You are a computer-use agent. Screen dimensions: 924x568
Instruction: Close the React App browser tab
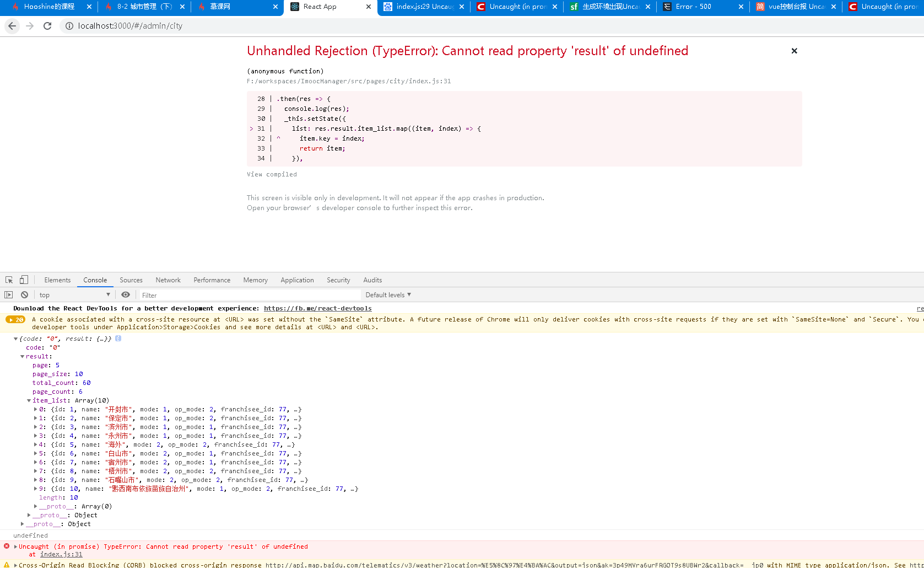tap(369, 7)
